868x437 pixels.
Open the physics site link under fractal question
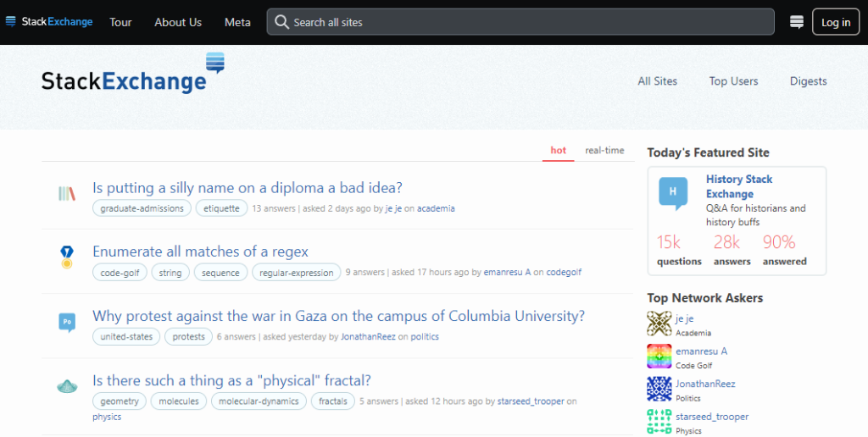[107, 417]
